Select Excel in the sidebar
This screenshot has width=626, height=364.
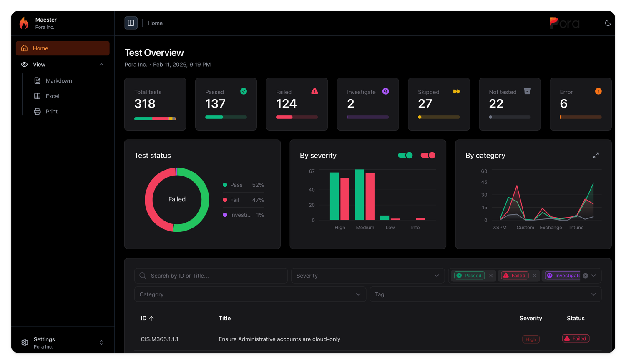pyautogui.click(x=52, y=96)
